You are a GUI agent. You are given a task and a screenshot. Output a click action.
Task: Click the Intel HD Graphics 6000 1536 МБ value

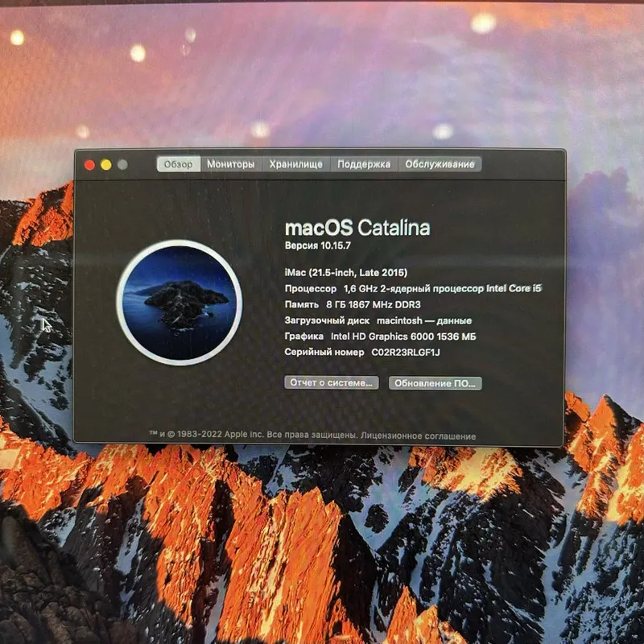coord(403,336)
